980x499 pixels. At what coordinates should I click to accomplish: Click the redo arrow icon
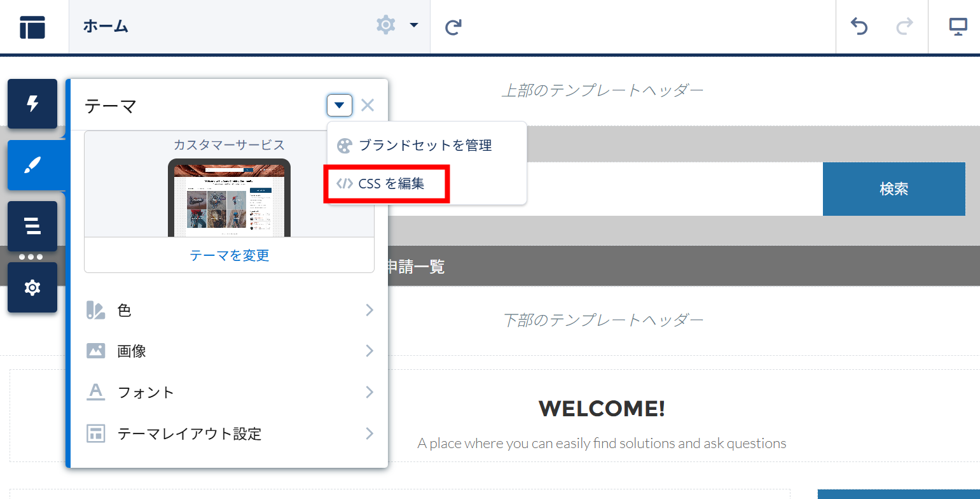point(904,27)
